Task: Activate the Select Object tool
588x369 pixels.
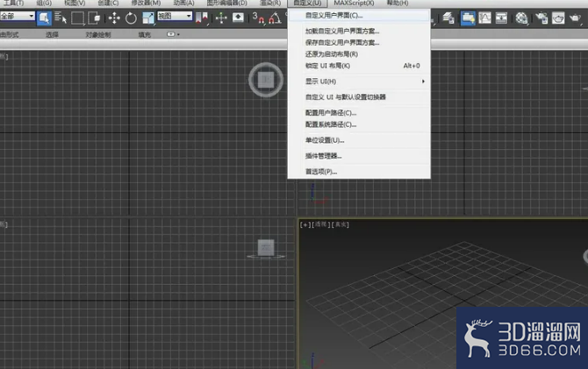Action: [x=44, y=18]
